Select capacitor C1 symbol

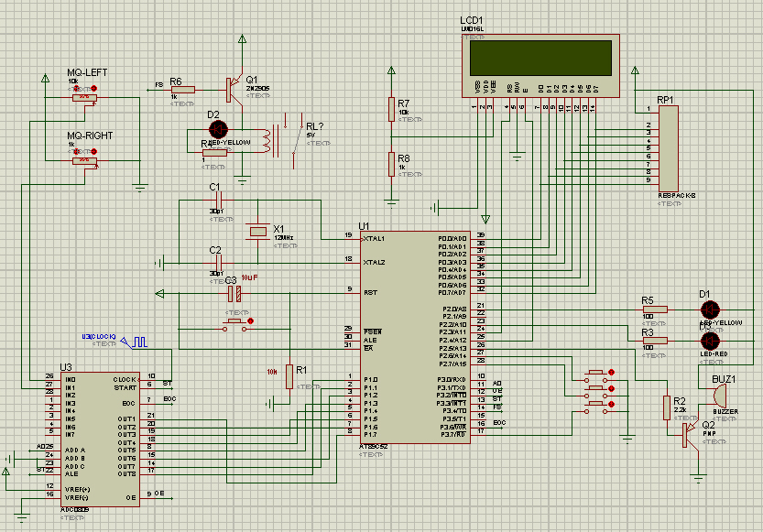tap(219, 200)
